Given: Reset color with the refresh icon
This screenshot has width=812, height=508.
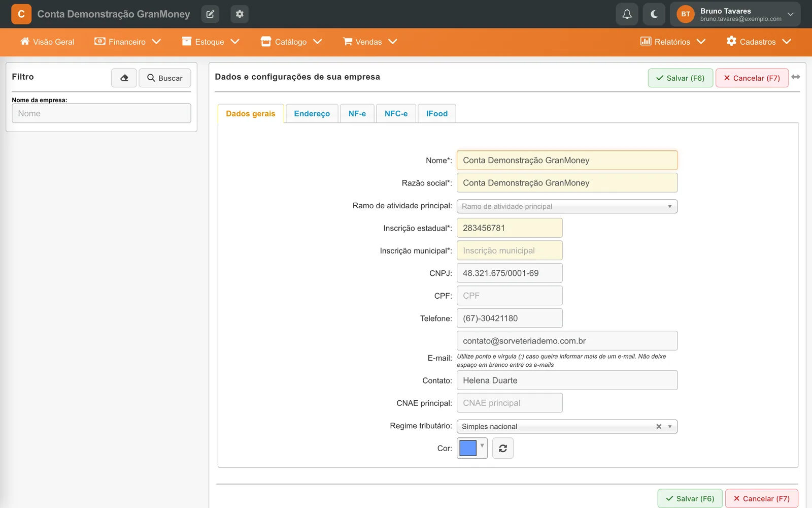Looking at the screenshot, I should coord(503,448).
